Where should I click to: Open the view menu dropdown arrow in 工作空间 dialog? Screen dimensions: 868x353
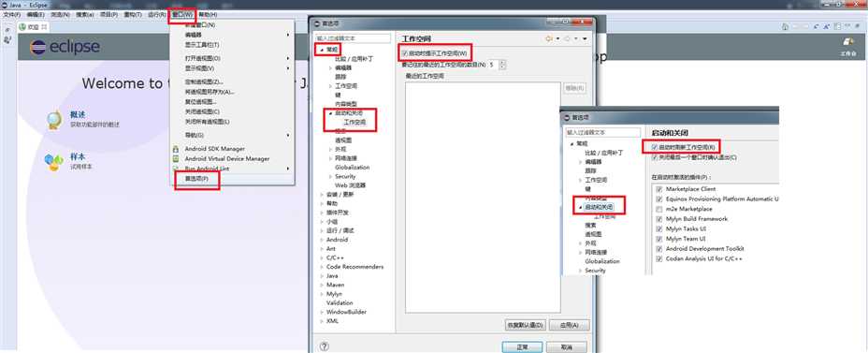tap(585, 38)
